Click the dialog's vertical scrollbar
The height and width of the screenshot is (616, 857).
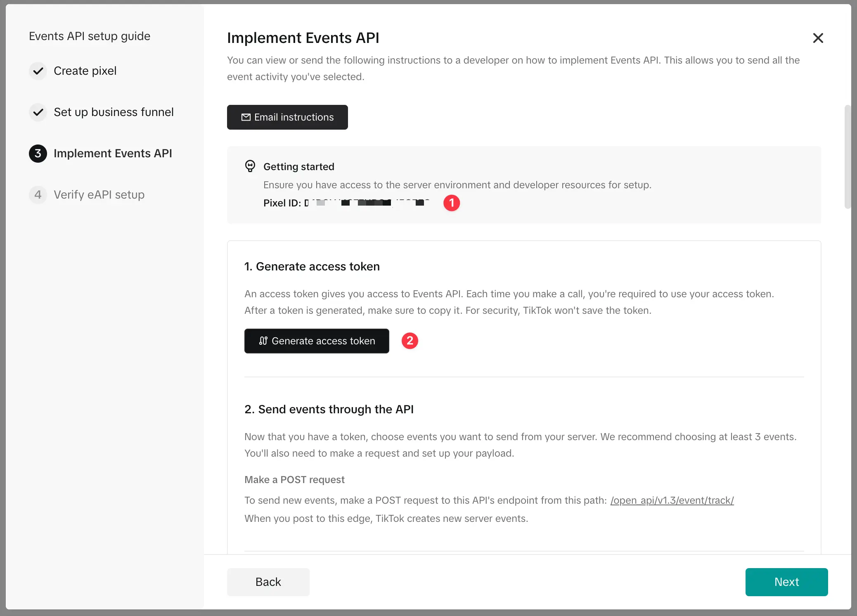(x=848, y=157)
